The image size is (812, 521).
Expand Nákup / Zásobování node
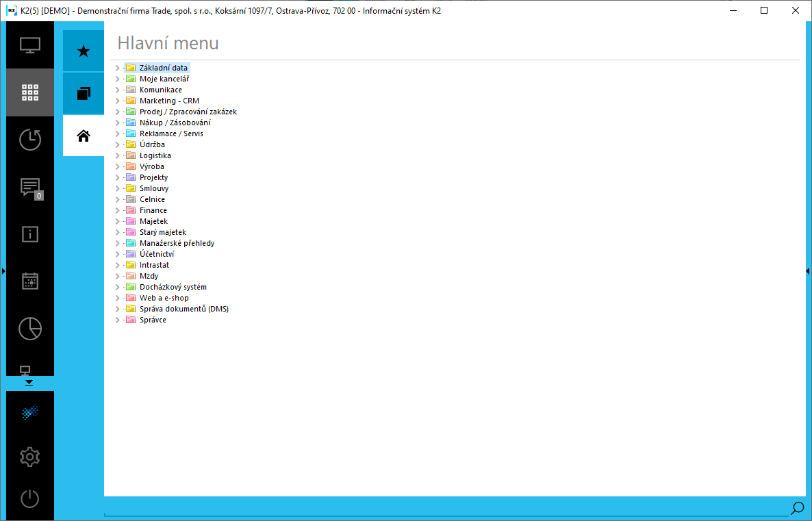pyautogui.click(x=118, y=123)
